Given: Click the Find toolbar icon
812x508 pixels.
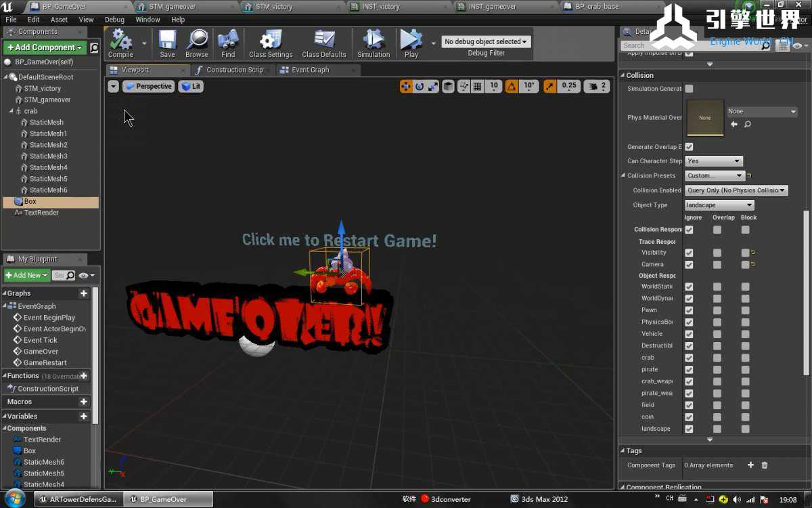Looking at the screenshot, I should pos(228,43).
